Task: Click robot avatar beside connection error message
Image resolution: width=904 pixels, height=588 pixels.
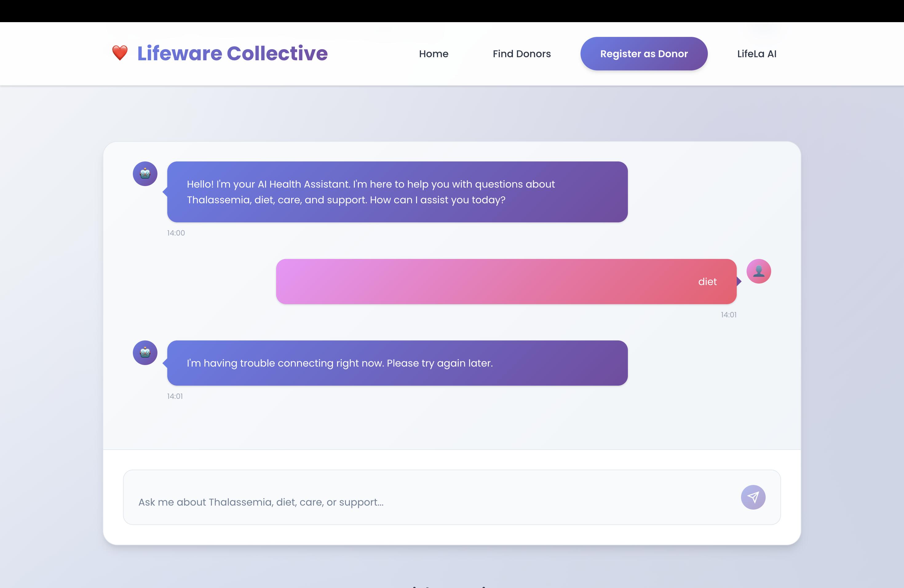Action: coord(145,352)
